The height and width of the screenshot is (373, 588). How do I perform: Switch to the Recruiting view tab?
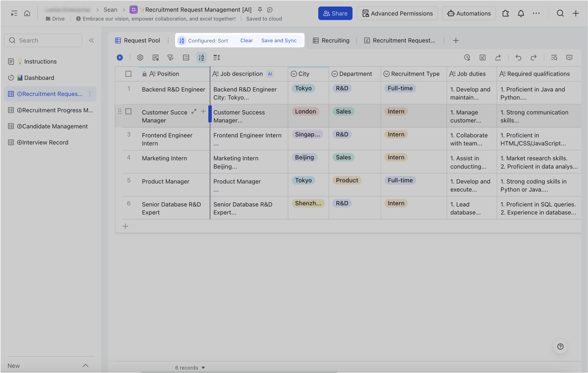point(331,40)
